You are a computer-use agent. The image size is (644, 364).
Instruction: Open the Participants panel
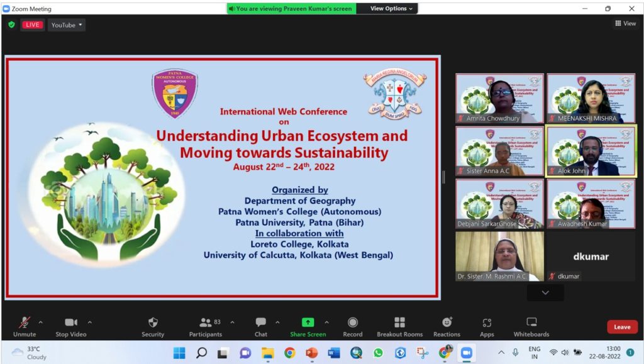206,323
